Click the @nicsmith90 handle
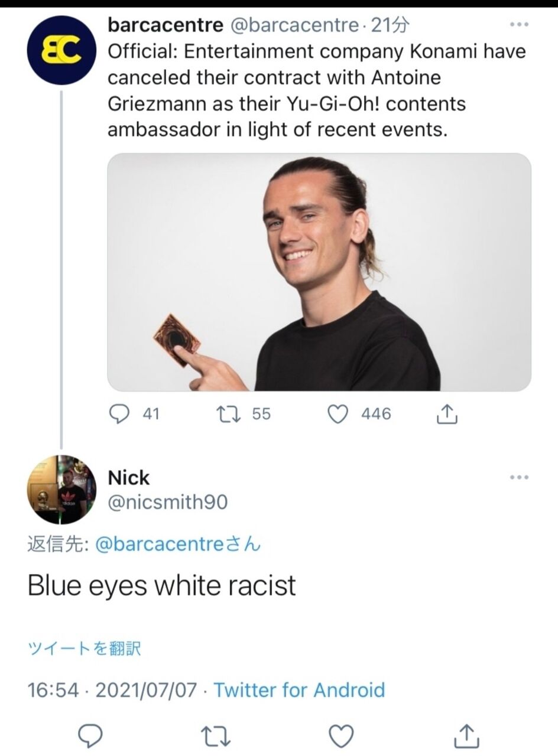Viewport: 558px width, 756px height. click(x=167, y=502)
